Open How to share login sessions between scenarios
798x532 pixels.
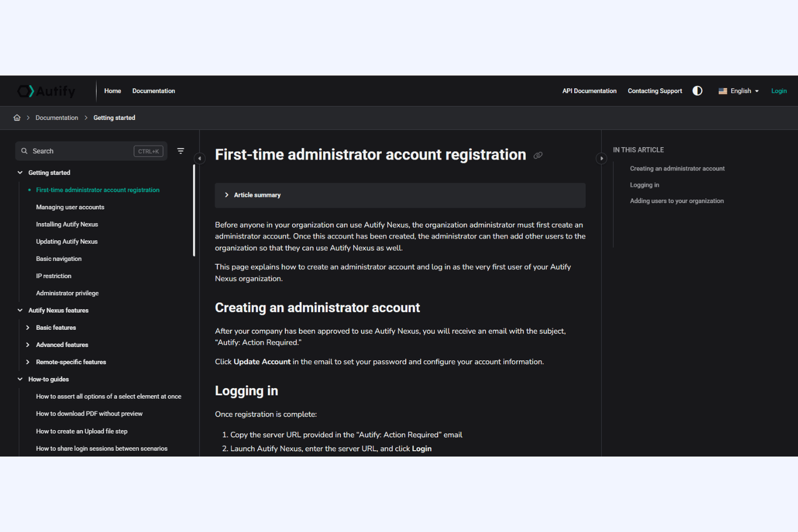tap(101, 448)
